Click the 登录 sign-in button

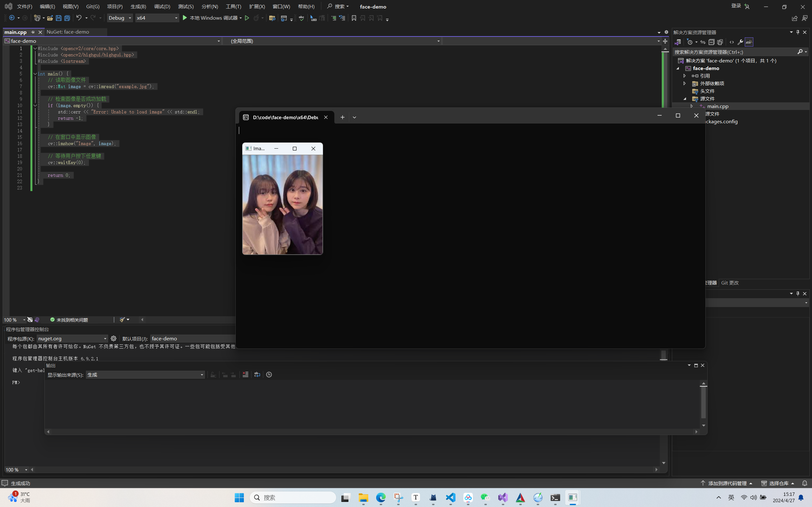pos(736,6)
